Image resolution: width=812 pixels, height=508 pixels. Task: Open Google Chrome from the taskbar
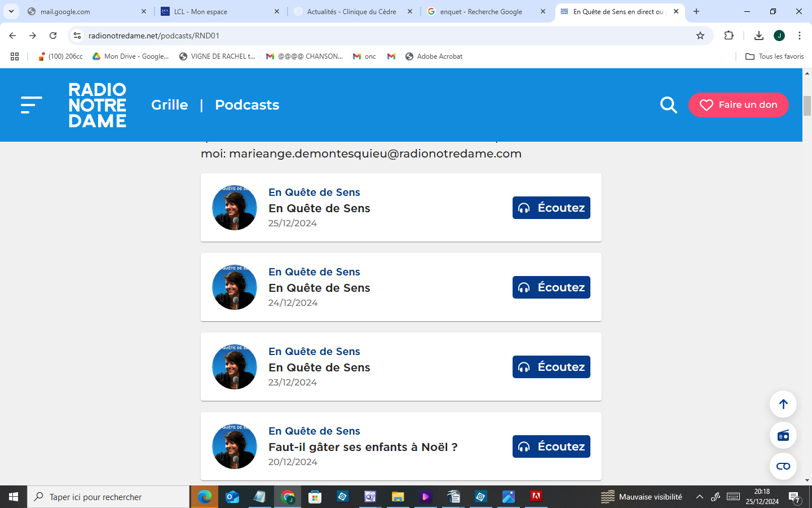point(288,497)
